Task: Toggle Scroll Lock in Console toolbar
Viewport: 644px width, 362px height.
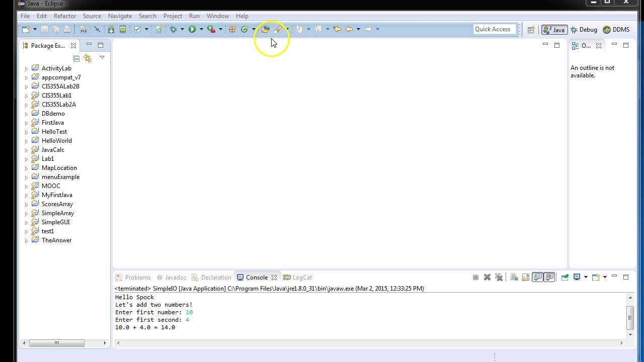Action: pos(525,277)
